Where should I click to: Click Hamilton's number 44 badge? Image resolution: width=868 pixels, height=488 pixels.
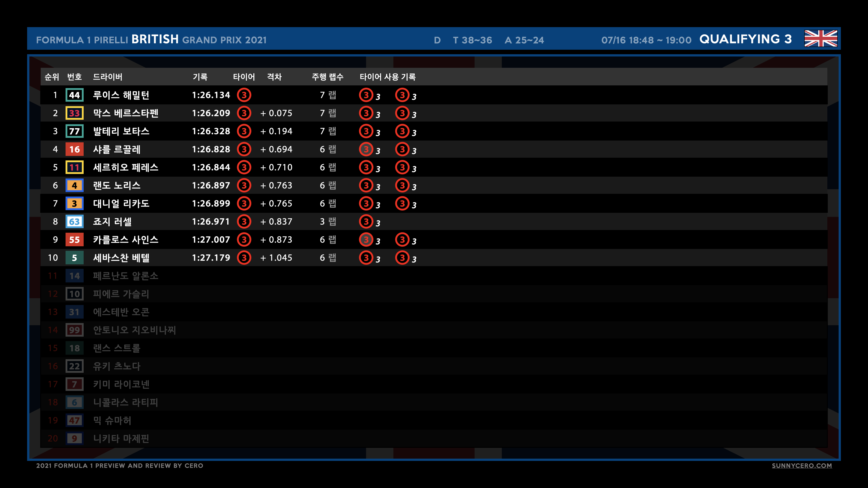[x=74, y=95]
